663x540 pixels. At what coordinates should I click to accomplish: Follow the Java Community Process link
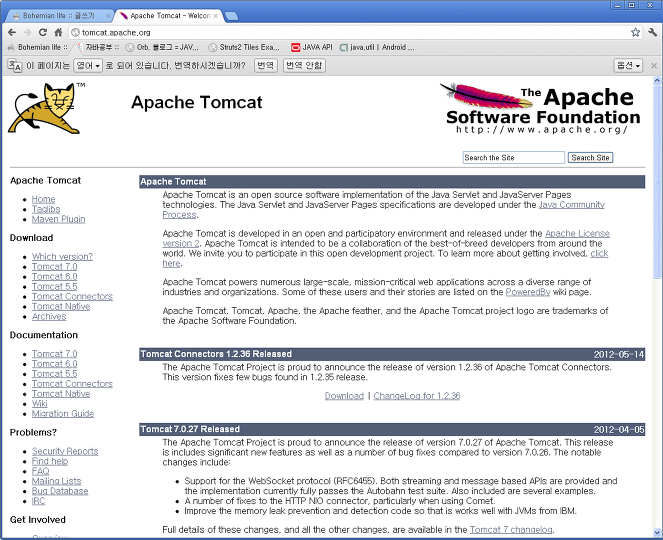[x=572, y=205]
